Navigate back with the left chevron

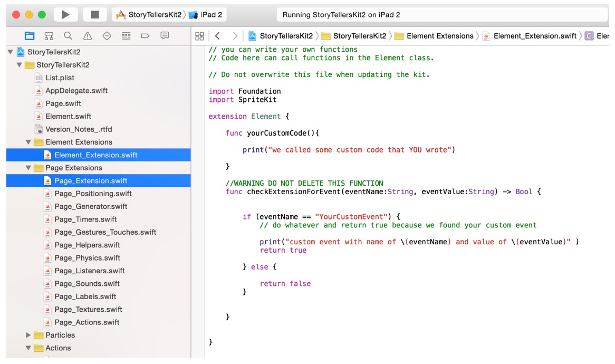[x=217, y=35]
